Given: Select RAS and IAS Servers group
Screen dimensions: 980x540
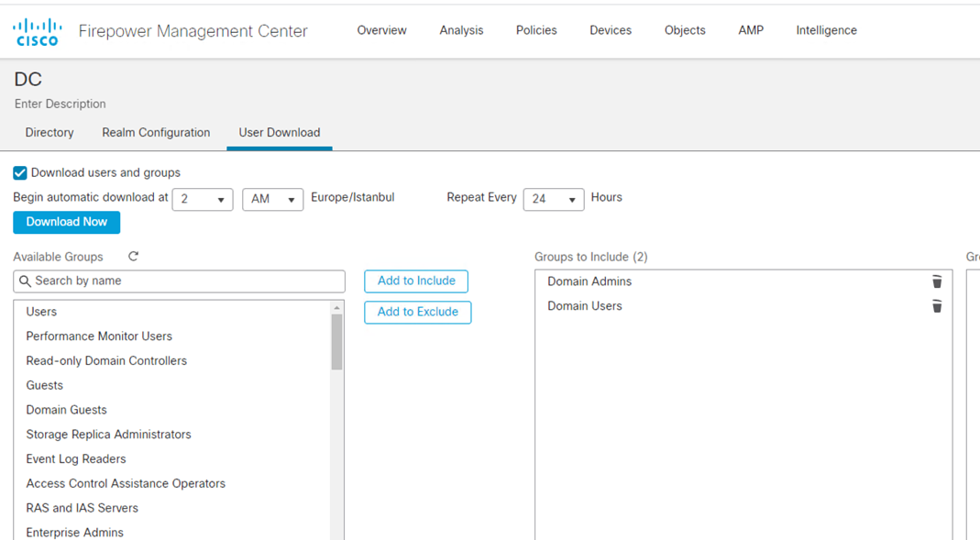Looking at the screenshot, I should 171,508.
